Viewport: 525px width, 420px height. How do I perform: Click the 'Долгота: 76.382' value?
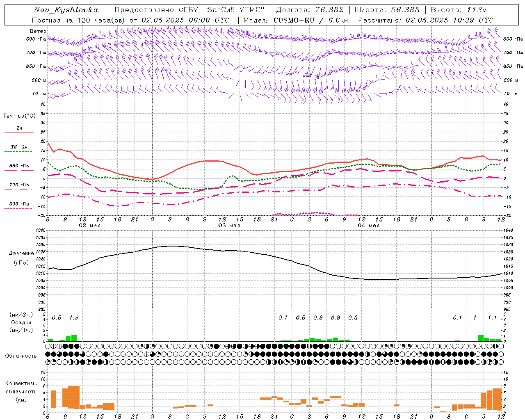(310, 10)
